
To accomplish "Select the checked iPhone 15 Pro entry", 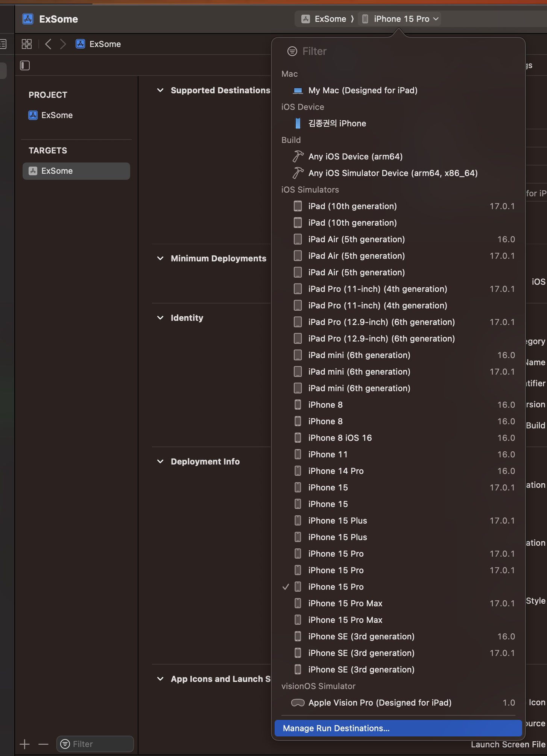I will click(x=398, y=587).
